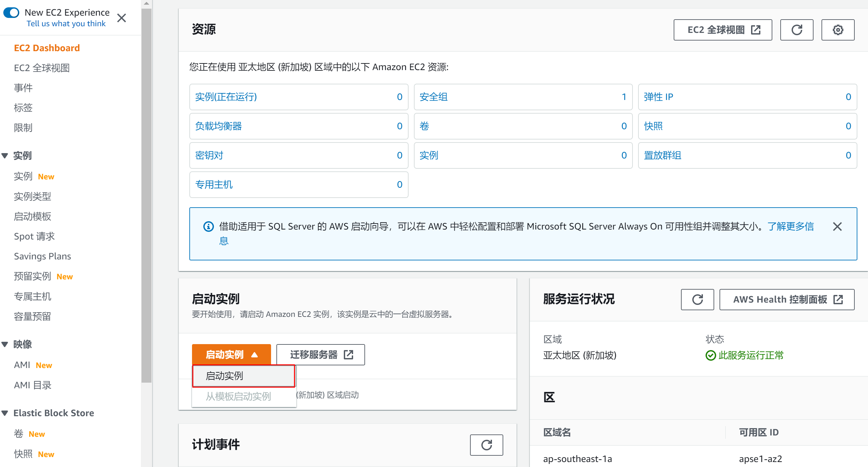This screenshot has width=868, height=467.
Task: Click the sidebar scroll-up arrow
Action: click(146, 3)
